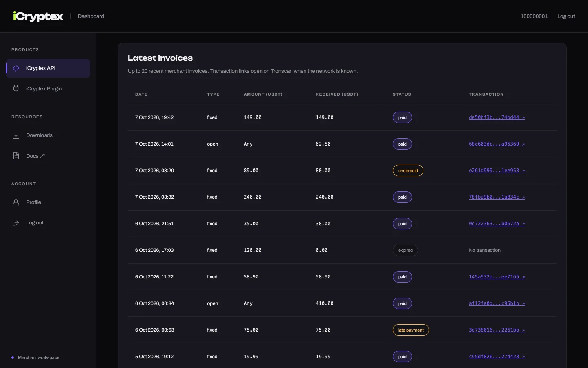Open transaction e261d999...1ee953

pos(497,171)
